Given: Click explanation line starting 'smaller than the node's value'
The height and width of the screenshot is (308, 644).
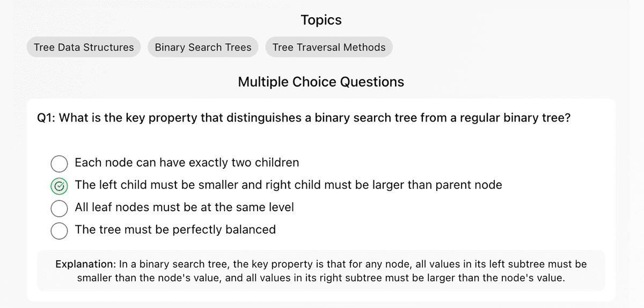Looking at the screenshot, I should pos(321,278).
